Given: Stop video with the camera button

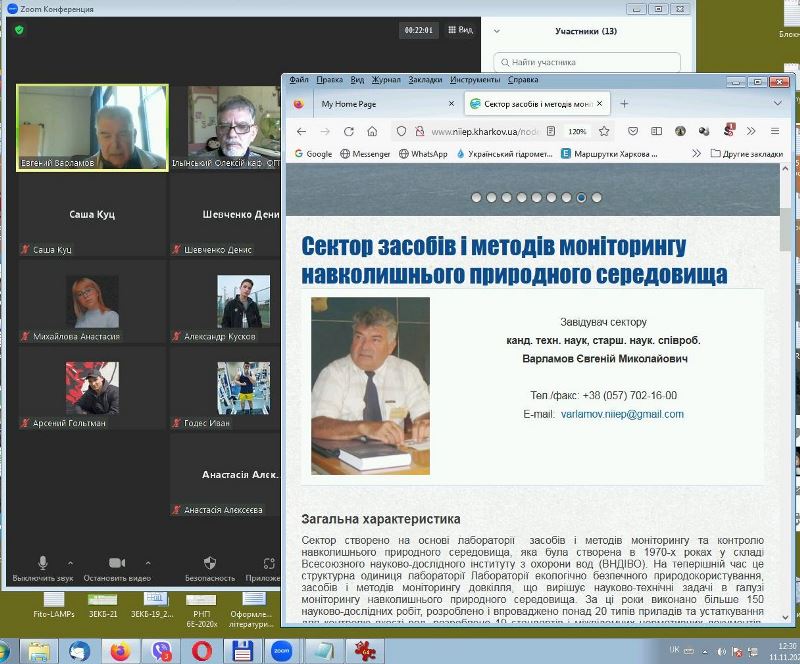Looking at the screenshot, I should [x=116, y=564].
